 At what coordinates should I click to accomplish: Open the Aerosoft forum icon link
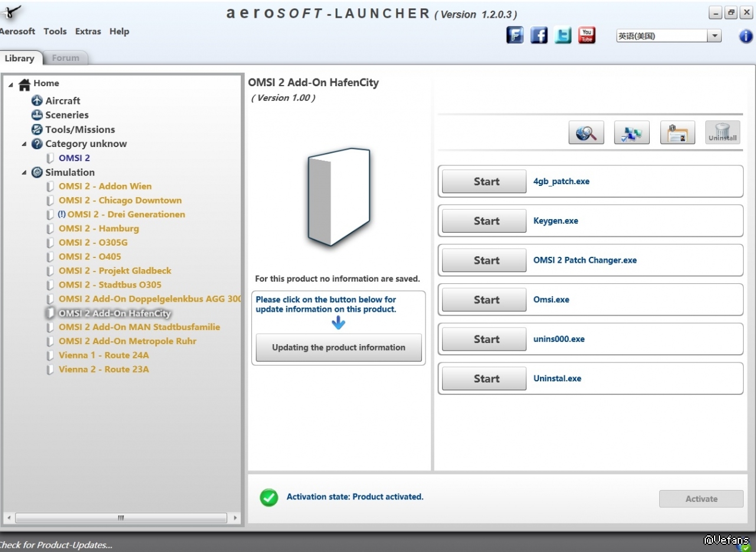515,35
